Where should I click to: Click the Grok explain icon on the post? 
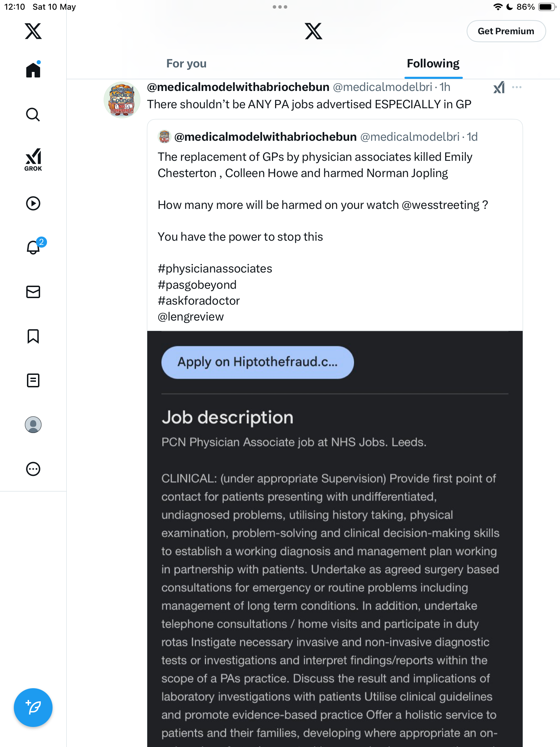click(x=499, y=87)
